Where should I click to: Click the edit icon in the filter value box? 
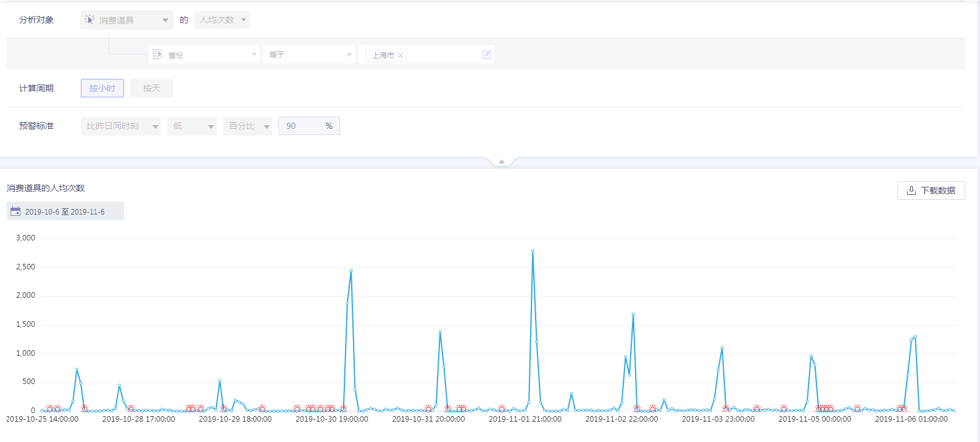pyautogui.click(x=486, y=54)
